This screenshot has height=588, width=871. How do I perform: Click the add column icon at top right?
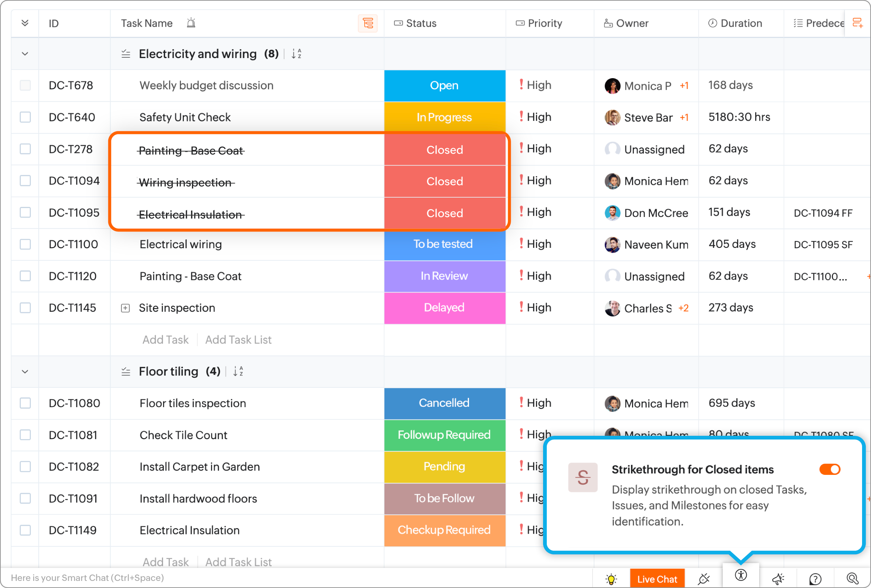(857, 23)
